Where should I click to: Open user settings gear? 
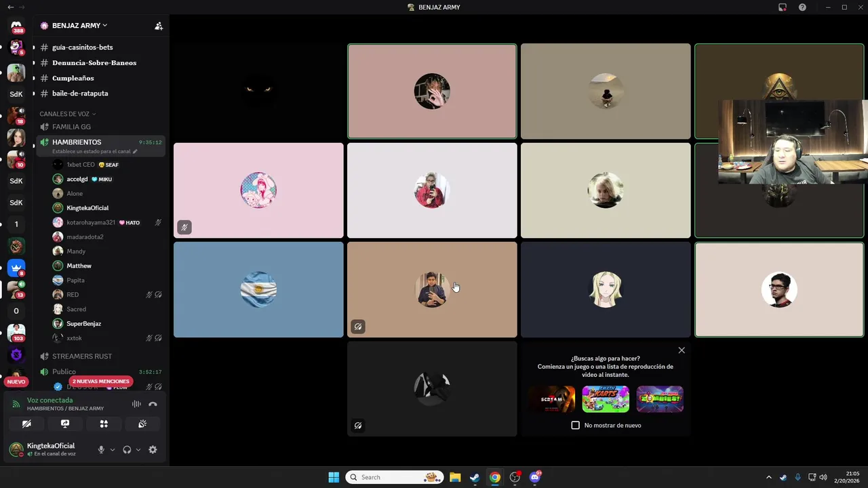tap(153, 449)
